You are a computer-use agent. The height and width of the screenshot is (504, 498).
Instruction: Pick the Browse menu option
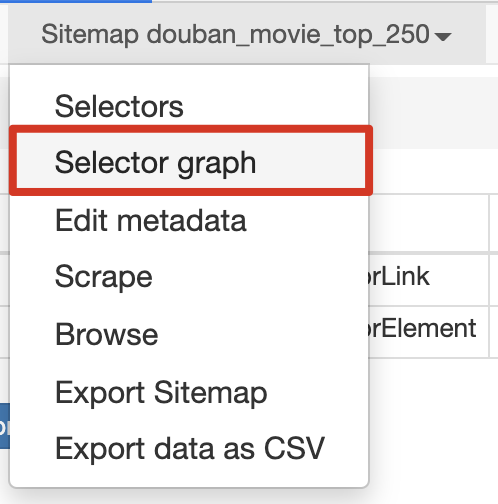(107, 334)
